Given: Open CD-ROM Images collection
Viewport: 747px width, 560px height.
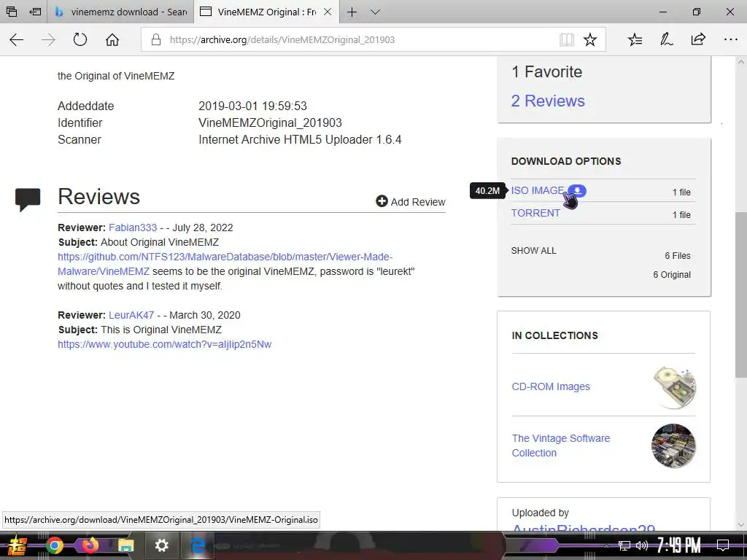Looking at the screenshot, I should click(551, 386).
